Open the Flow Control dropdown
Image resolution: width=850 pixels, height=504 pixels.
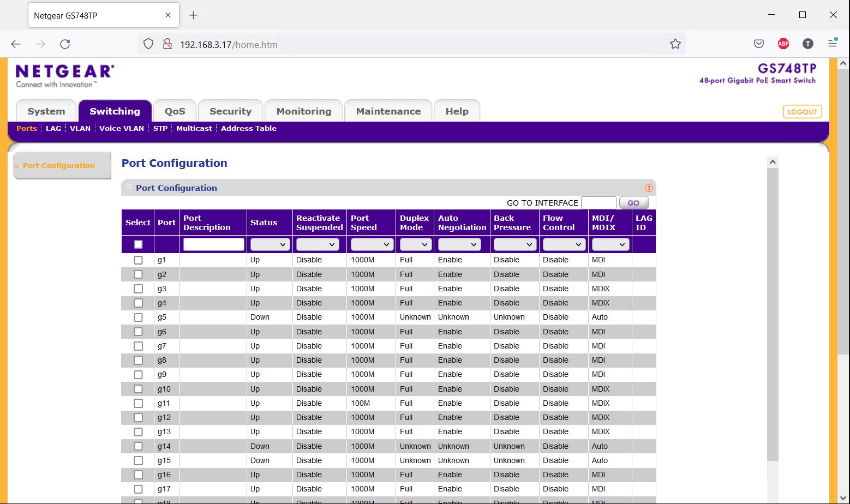564,244
